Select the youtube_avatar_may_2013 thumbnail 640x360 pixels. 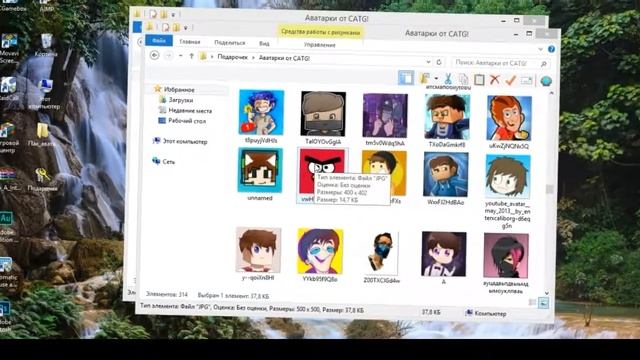(508, 177)
